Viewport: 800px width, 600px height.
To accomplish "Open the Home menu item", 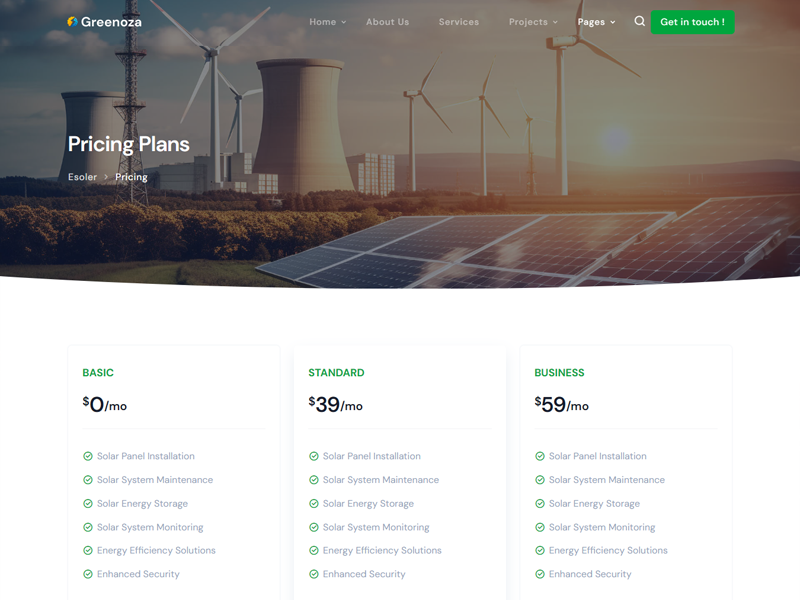I will click(322, 22).
